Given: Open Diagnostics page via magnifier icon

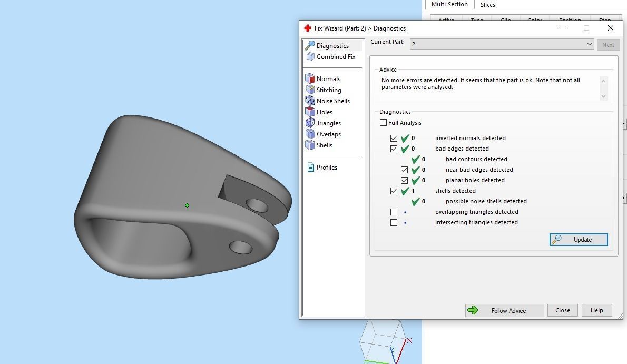Looking at the screenshot, I should (x=310, y=46).
